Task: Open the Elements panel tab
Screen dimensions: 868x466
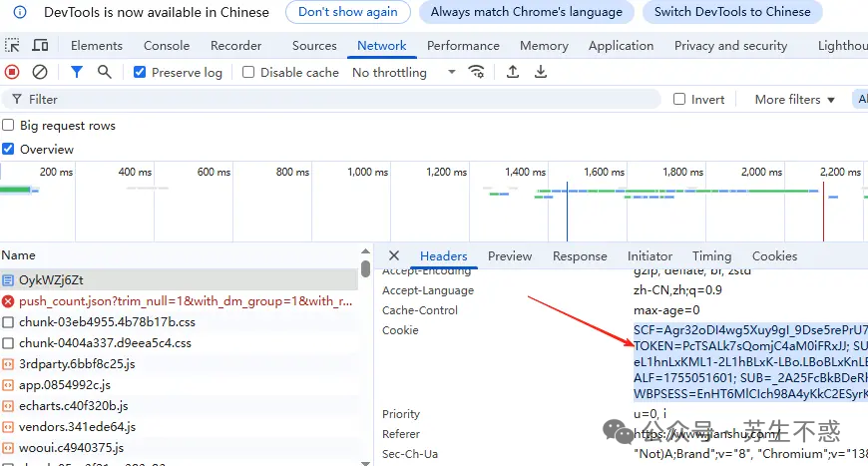Action: 97,45
